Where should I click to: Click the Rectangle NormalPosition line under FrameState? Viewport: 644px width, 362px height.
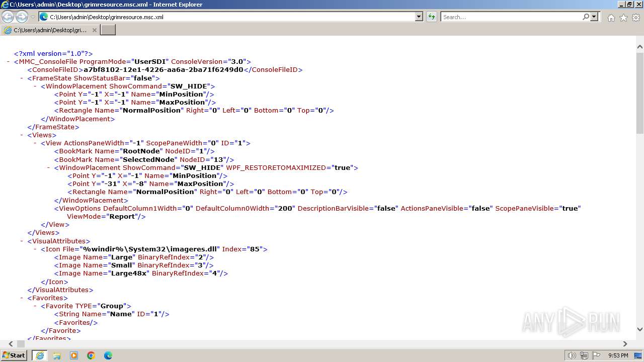[x=194, y=110]
